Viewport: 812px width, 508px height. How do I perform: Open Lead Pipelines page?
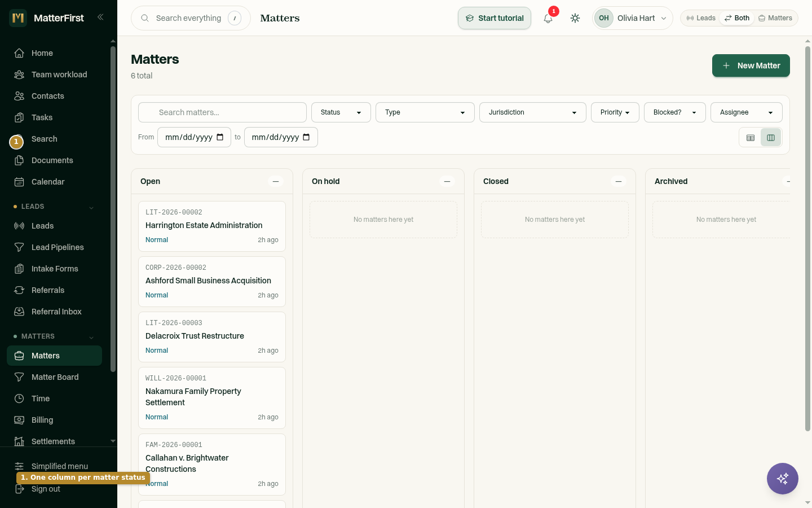pos(54,247)
